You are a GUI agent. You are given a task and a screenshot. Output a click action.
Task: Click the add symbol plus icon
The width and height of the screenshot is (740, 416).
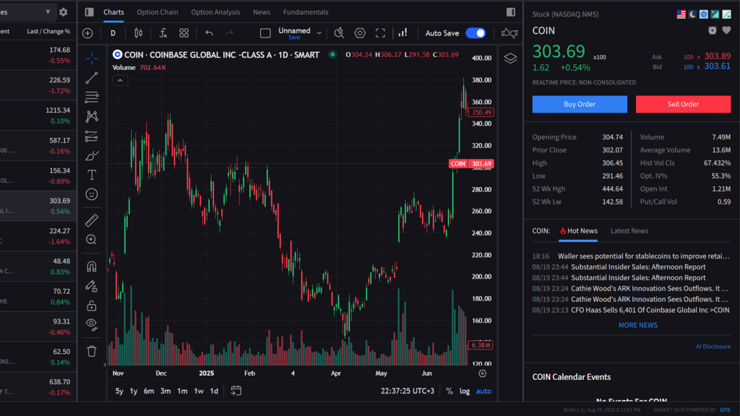coord(87,33)
